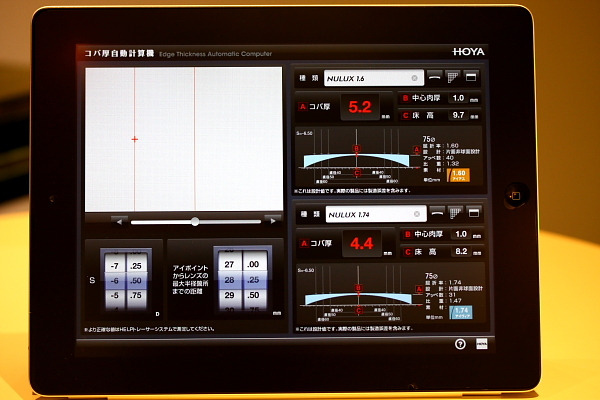Select .75 in the S decimal wheel
600x400 pixels.
[x=136, y=295]
